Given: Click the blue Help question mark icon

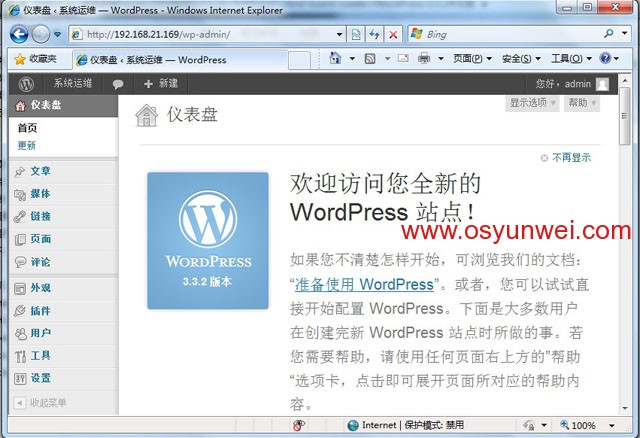Looking at the screenshot, I should pos(605,58).
